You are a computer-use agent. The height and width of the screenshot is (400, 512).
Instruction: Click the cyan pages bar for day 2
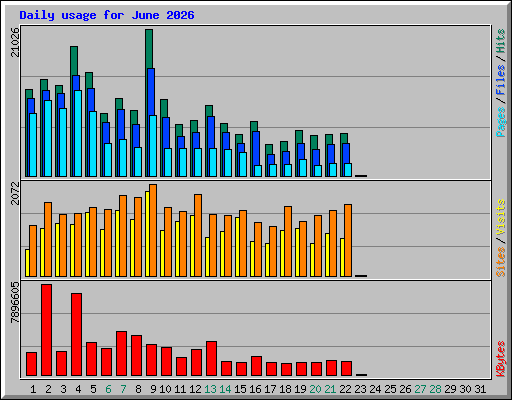[x=48, y=138]
